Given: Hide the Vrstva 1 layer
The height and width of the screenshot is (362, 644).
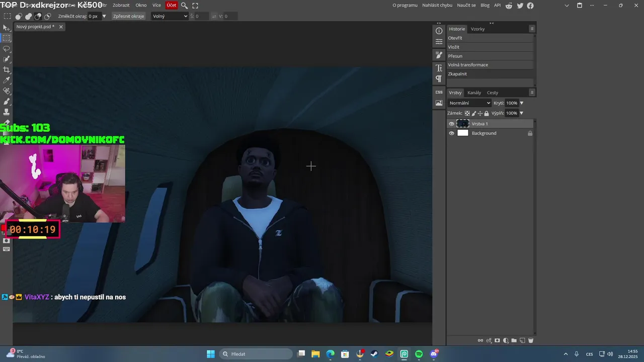Looking at the screenshot, I should click(451, 124).
